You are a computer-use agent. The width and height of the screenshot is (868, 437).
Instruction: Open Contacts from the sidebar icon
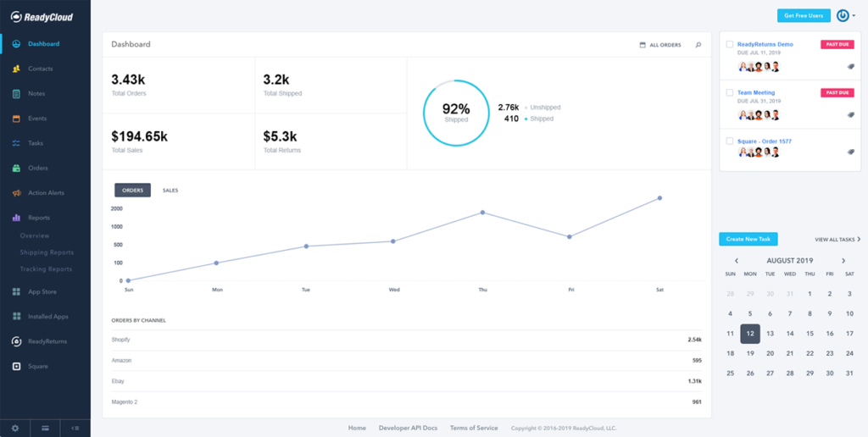coord(17,69)
